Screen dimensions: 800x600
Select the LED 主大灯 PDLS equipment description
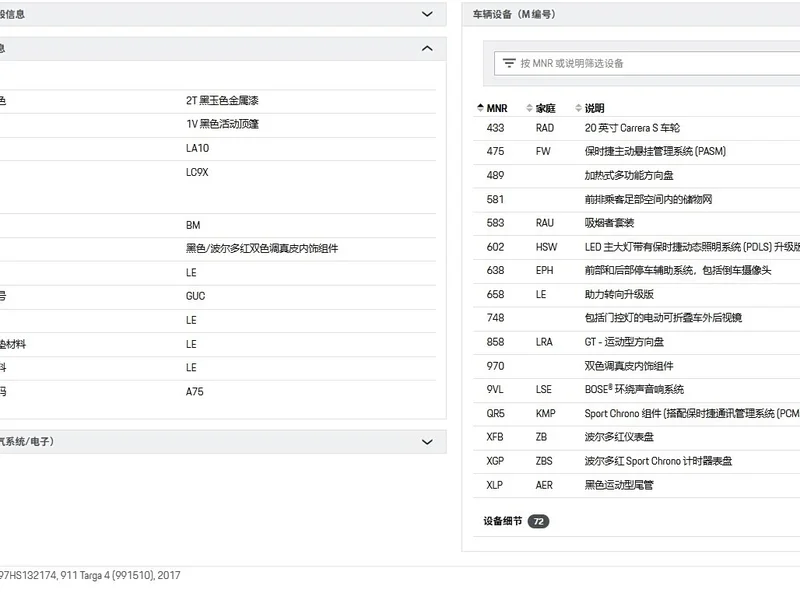tap(692, 247)
